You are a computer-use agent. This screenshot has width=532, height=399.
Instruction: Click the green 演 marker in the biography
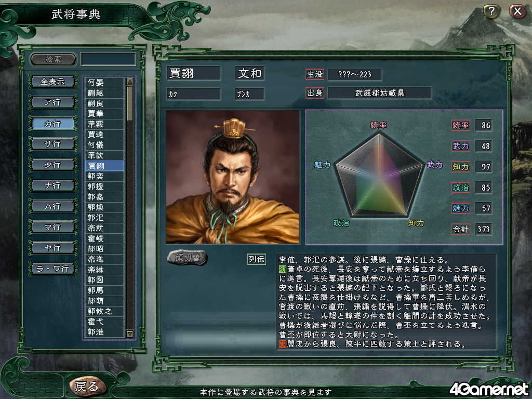tap(282, 270)
